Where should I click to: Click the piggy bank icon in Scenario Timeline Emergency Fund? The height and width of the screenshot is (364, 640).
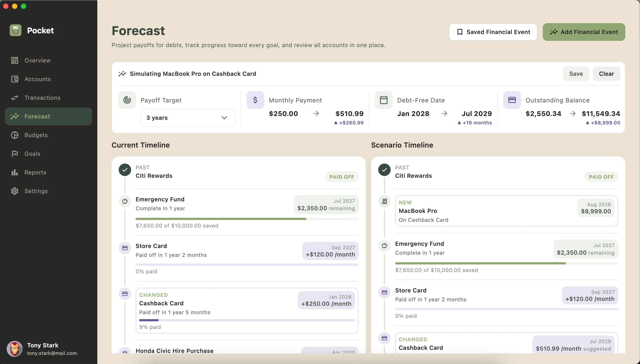(x=384, y=246)
